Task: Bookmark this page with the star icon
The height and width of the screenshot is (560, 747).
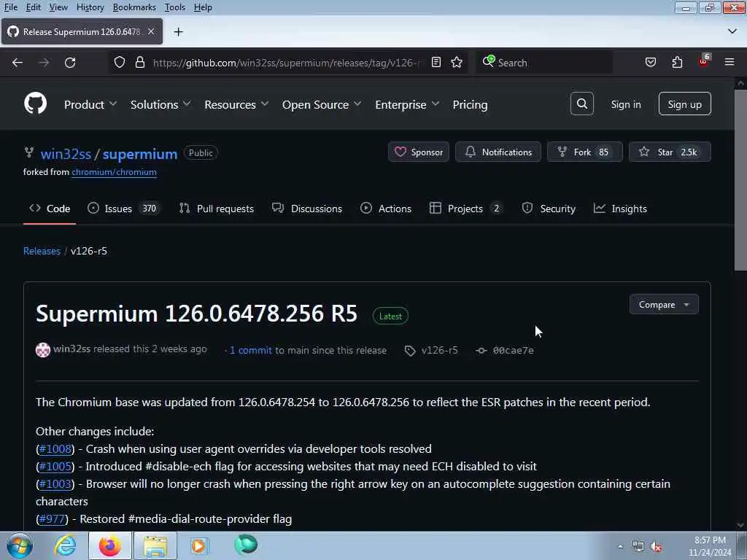Action: (457, 63)
